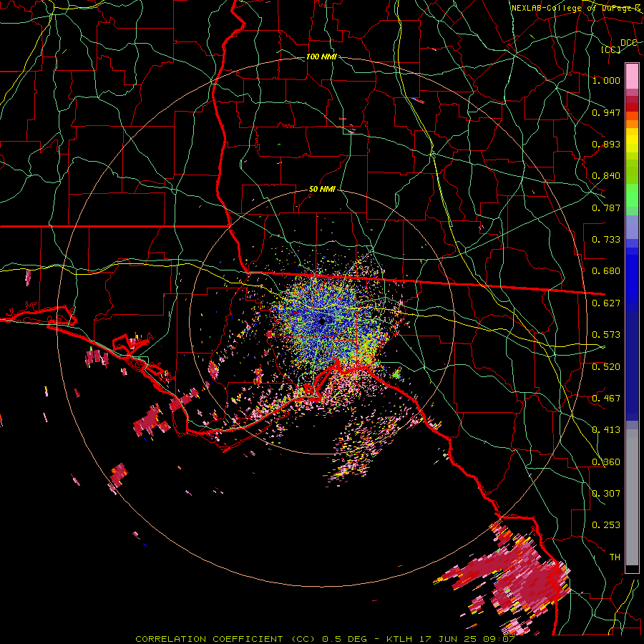This screenshot has width=644, height=644.
Task: Click the 0.360 scale value
Action: (x=606, y=462)
